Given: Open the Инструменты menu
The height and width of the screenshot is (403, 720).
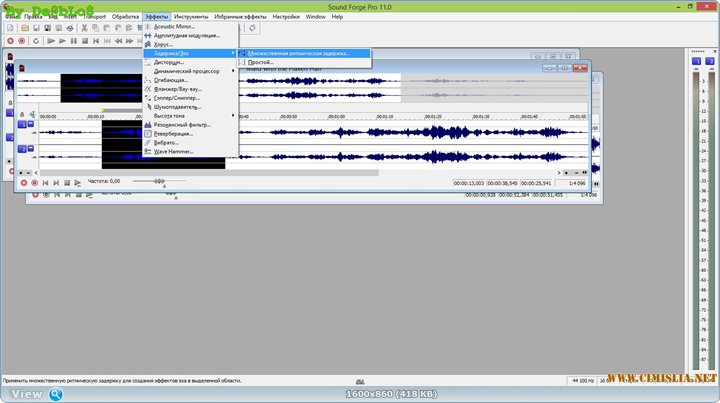Looking at the screenshot, I should click(x=191, y=17).
